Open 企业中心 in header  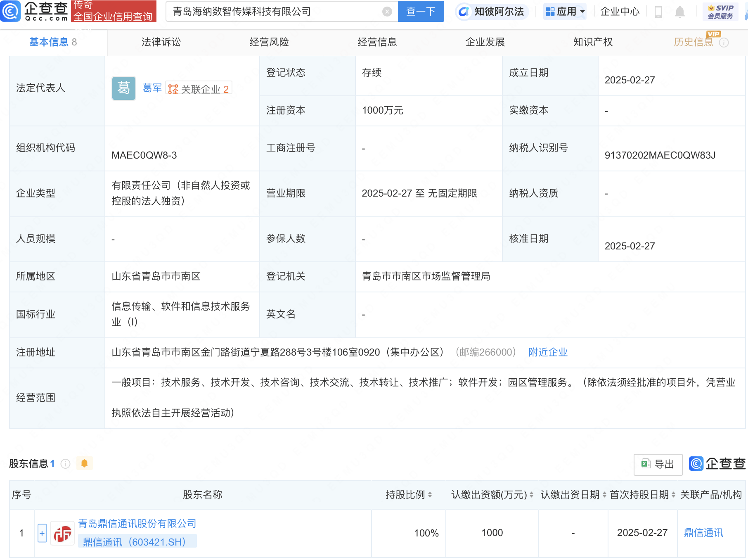coord(620,12)
